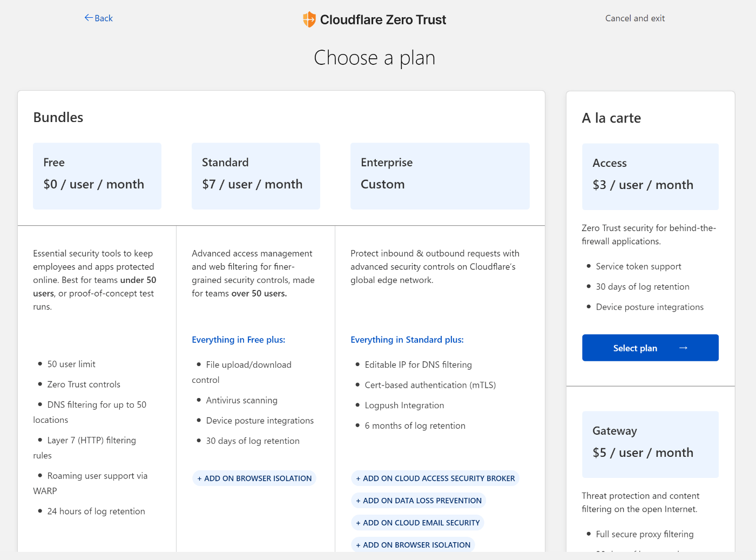Click 'Full secure proxy filtering' item
The height and width of the screenshot is (560, 756).
coord(645,534)
